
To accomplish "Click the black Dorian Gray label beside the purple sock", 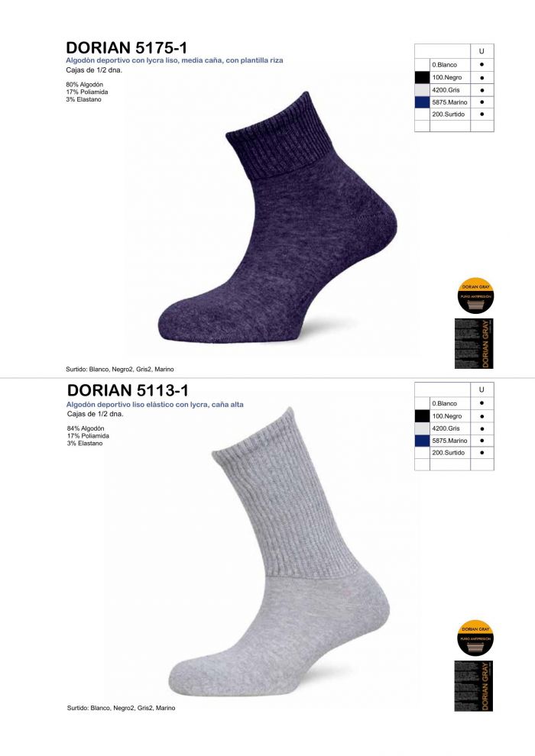I will coord(474,344).
